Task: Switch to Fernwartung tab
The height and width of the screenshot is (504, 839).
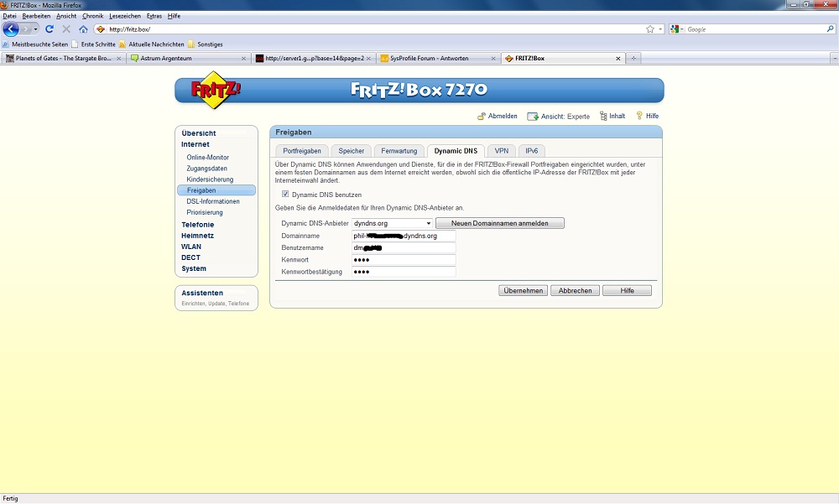Action: pos(399,151)
